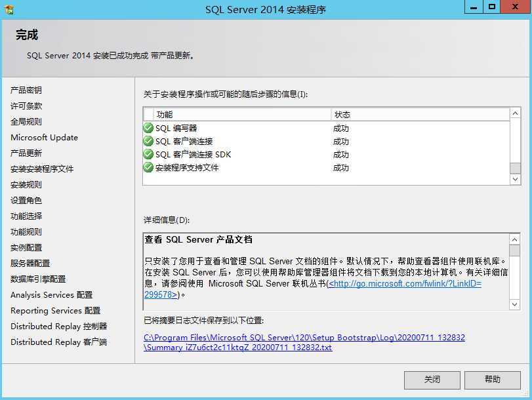Click the details box scroll up arrow
This screenshot has width=532, height=400.
(x=514, y=239)
